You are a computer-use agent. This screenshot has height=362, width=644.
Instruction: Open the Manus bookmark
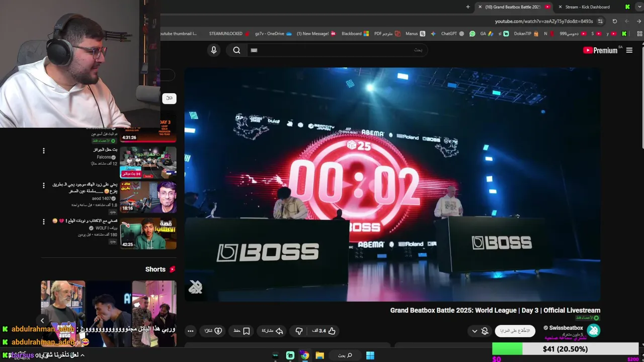[415, 34]
